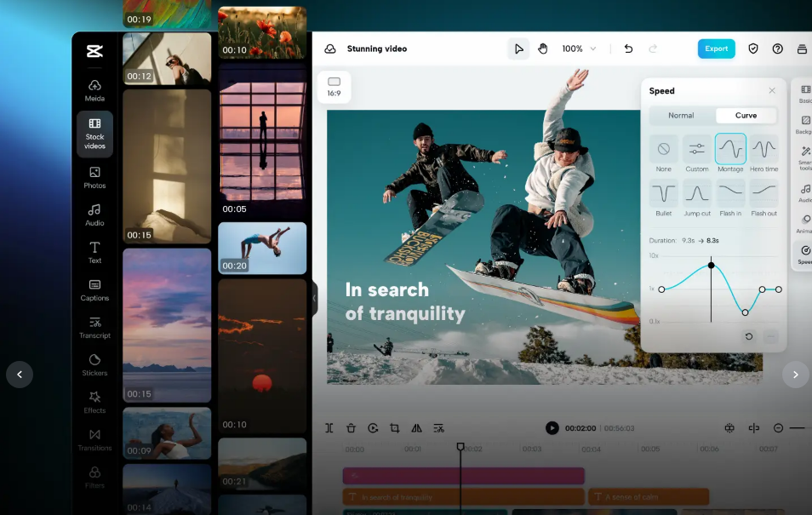Open the help question mark icon
Screen dimensions: 812x515
pos(777,49)
